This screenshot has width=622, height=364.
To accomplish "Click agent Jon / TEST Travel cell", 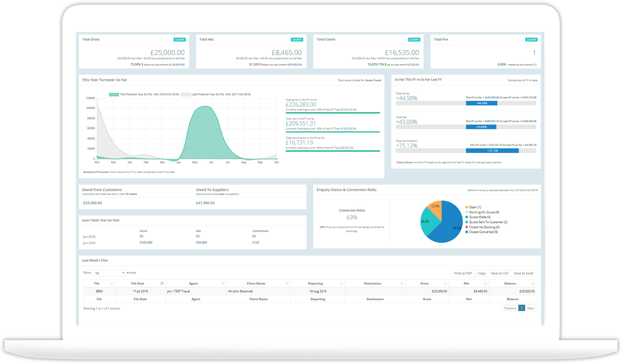I will (x=196, y=291).
